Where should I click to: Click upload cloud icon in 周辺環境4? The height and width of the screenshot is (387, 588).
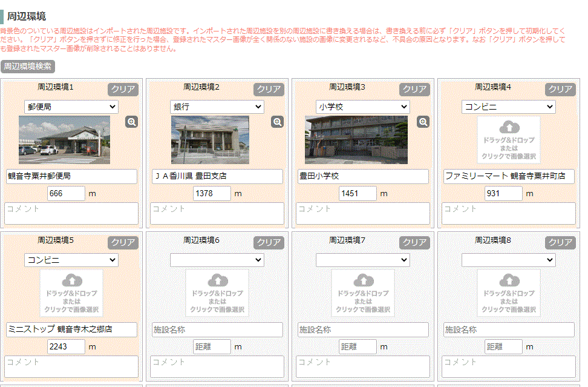click(x=509, y=128)
